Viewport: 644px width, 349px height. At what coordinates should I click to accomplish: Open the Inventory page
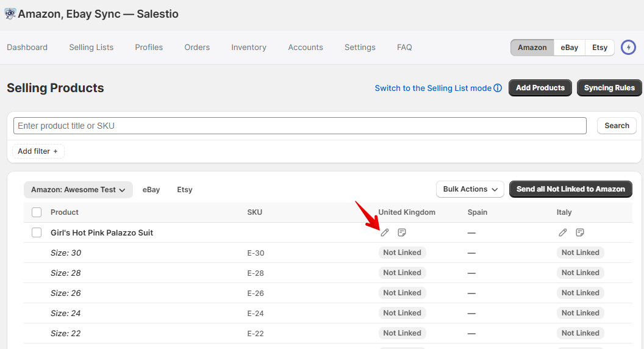click(x=248, y=47)
